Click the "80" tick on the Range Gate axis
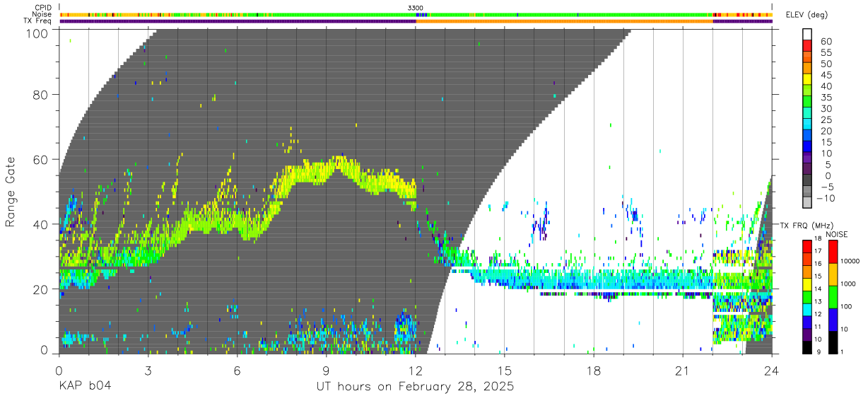 point(40,94)
